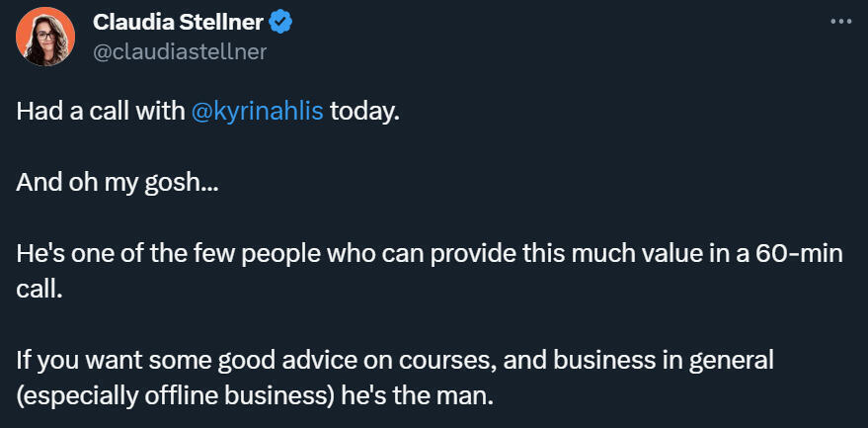Viewport: 868px width, 428px height.
Task: Open the three-dot more options menu
Action: (x=840, y=22)
